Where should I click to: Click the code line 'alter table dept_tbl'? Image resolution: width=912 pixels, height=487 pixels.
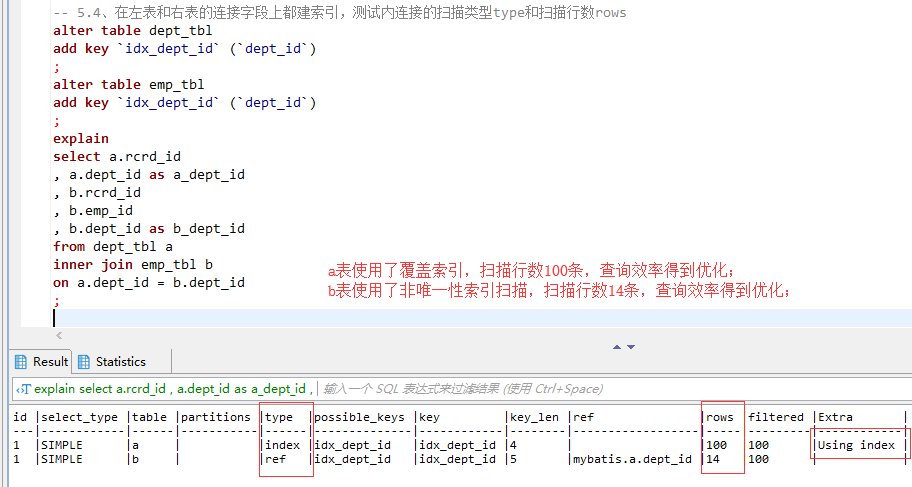click(x=133, y=30)
